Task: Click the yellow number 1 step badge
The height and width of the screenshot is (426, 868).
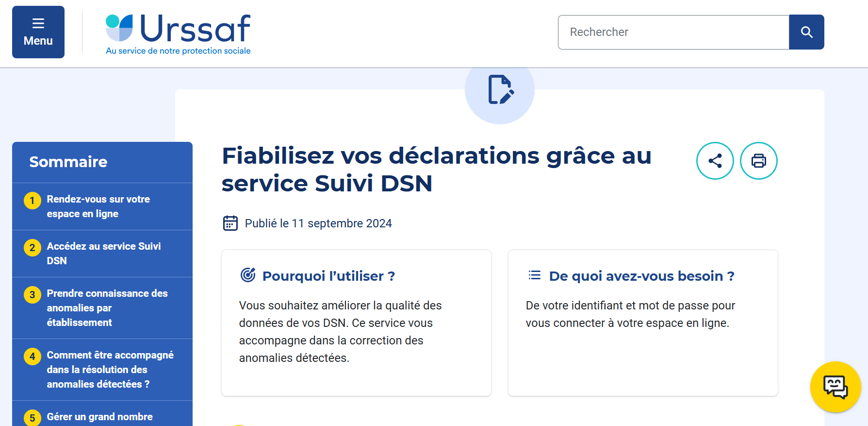Action: (33, 201)
